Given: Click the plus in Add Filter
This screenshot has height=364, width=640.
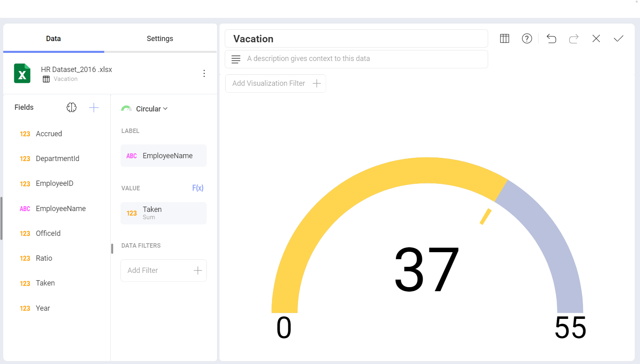Looking at the screenshot, I should pyautogui.click(x=198, y=270).
